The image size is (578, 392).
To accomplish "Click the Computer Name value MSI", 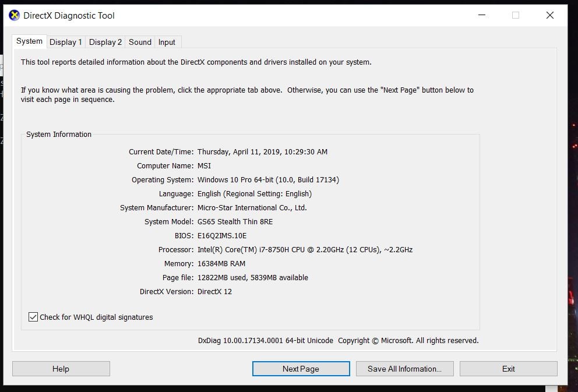I will (x=204, y=166).
